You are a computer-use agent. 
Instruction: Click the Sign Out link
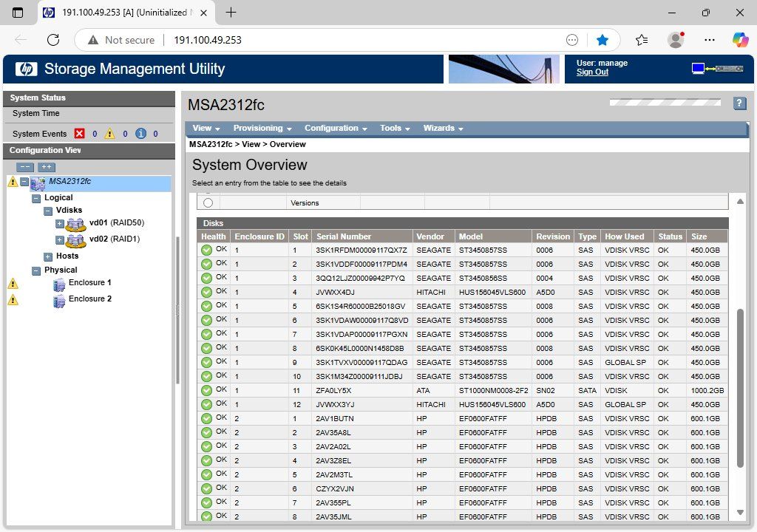coord(592,72)
